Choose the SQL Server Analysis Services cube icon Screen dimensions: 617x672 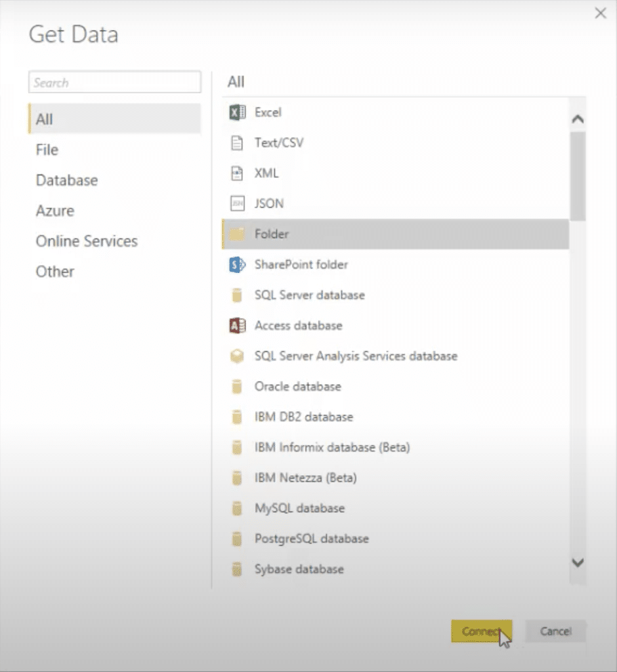tap(237, 356)
